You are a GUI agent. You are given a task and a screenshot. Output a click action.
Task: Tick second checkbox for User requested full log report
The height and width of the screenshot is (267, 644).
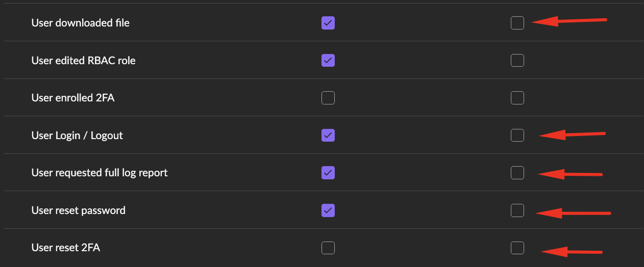coord(517,173)
